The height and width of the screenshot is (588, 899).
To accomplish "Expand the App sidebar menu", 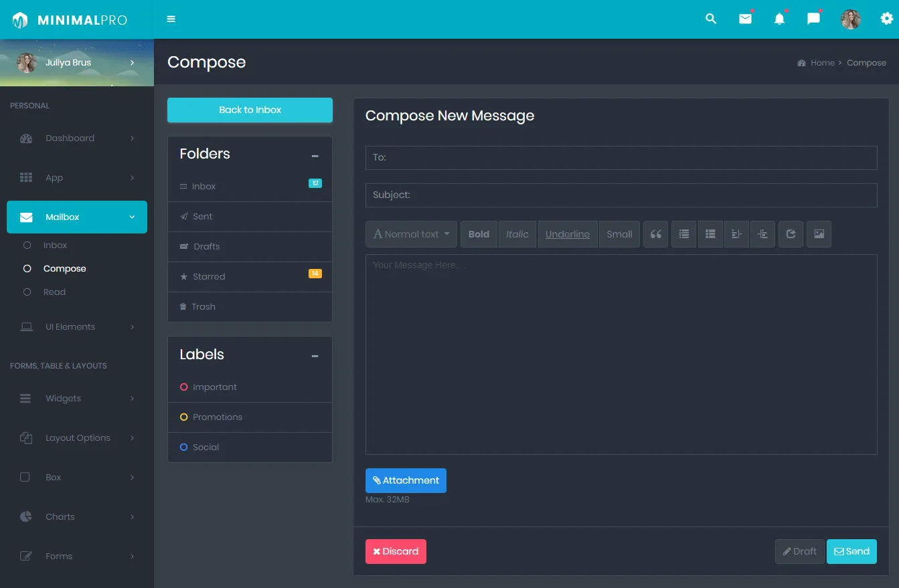I will [77, 178].
